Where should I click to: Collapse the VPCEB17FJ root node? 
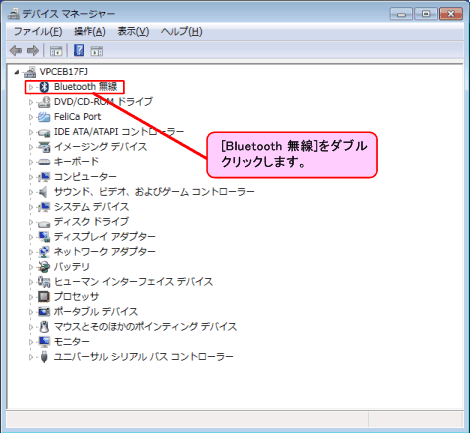point(17,72)
